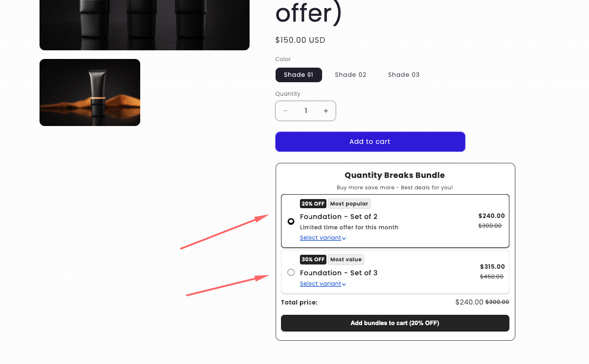589x364 pixels.
Task: Choose Shade 03 color option
Action: point(403,75)
